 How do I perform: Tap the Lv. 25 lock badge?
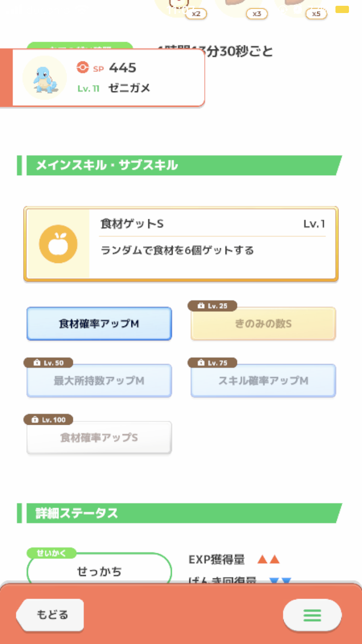pos(212,306)
